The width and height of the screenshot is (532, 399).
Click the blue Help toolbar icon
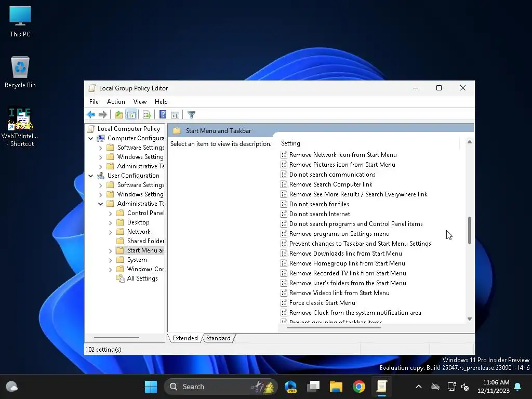[x=163, y=115]
